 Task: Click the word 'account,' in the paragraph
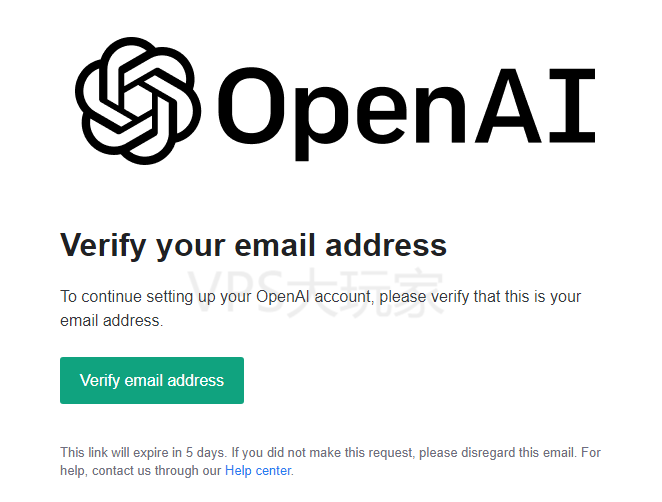[345, 297]
